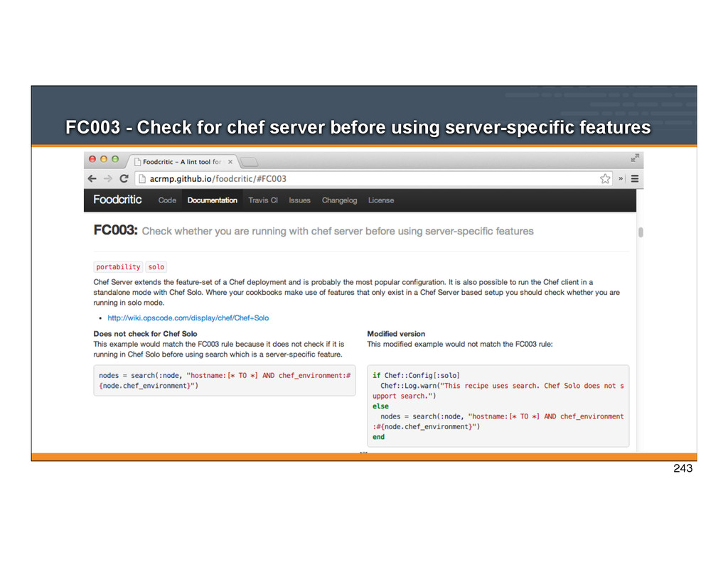Click the solo tag

(156, 267)
